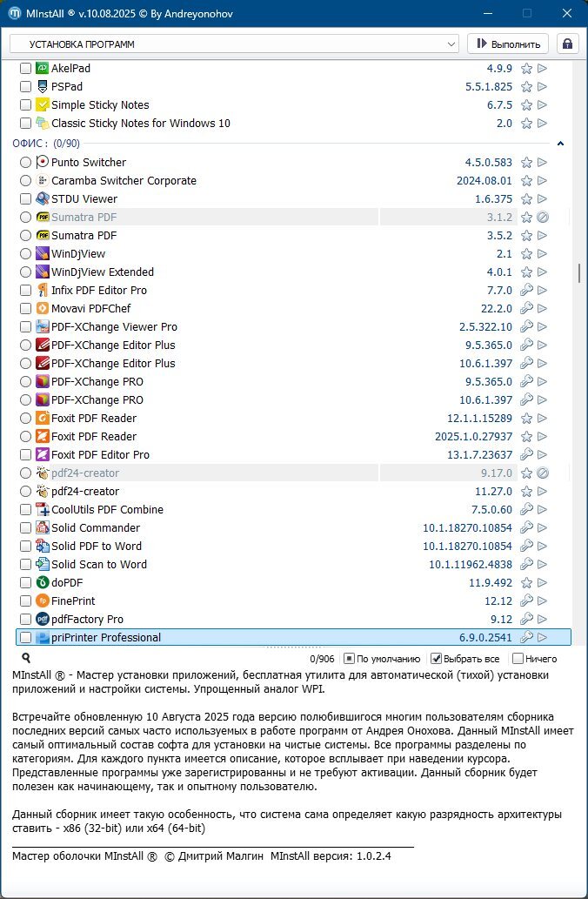Click the key icon for Movavi PDFChef

tap(526, 308)
